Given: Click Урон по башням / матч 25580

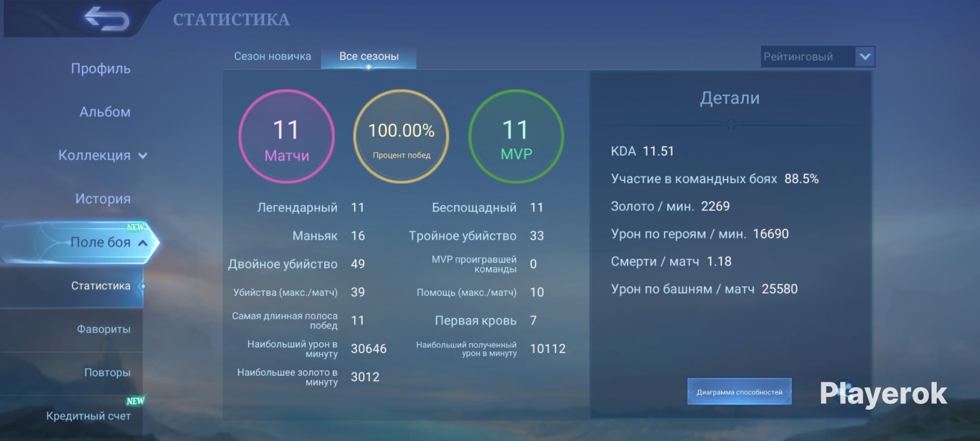Looking at the screenshot, I should pos(704,289).
